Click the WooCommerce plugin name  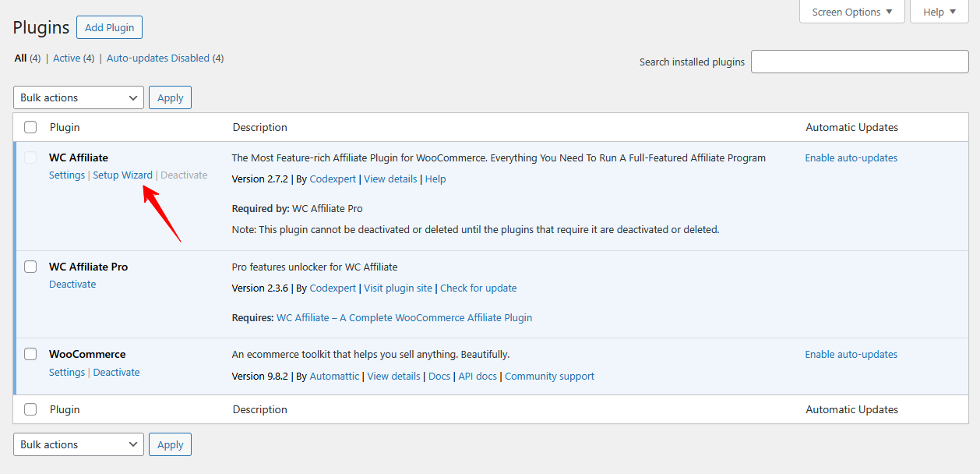pos(87,354)
